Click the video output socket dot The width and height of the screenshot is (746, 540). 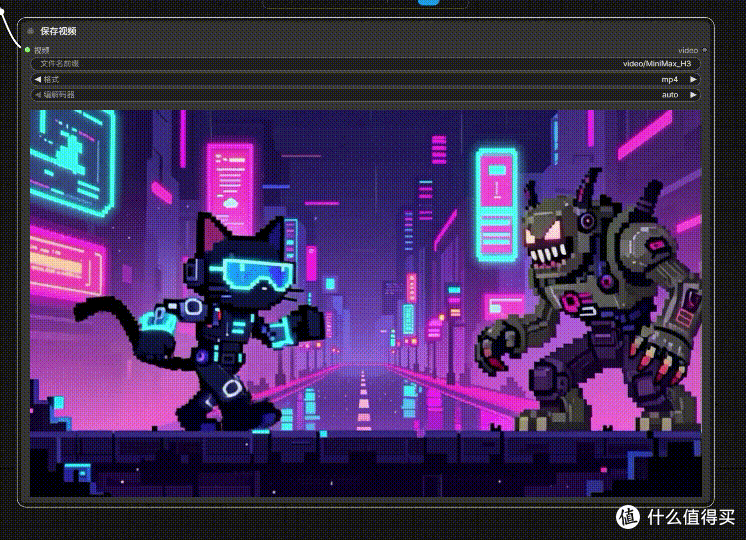click(705, 50)
